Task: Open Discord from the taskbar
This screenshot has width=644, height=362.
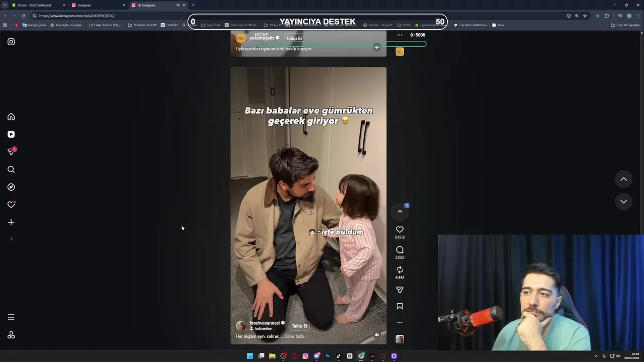Action: 316,356
